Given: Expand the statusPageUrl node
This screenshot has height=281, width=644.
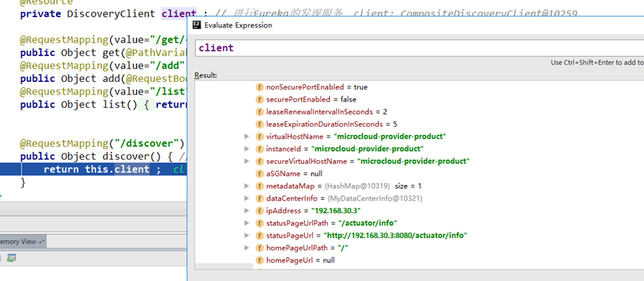Looking at the screenshot, I should (x=247, y=236).
